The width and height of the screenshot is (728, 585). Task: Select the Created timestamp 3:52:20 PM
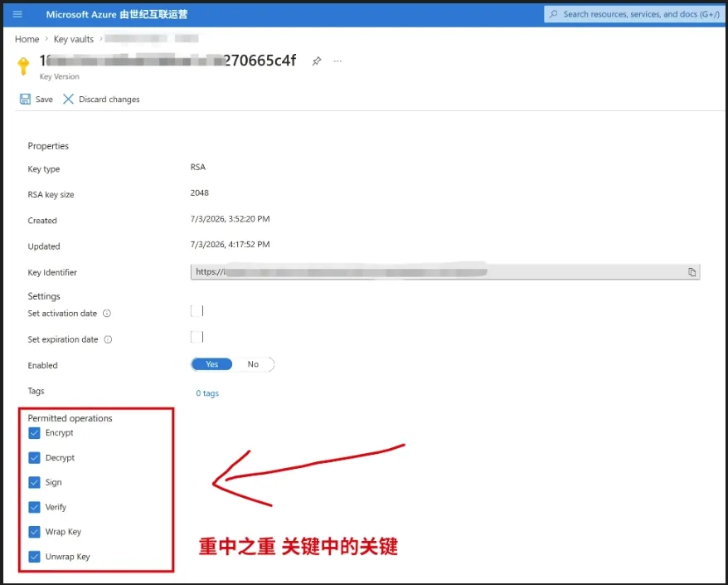click(230, 219)
